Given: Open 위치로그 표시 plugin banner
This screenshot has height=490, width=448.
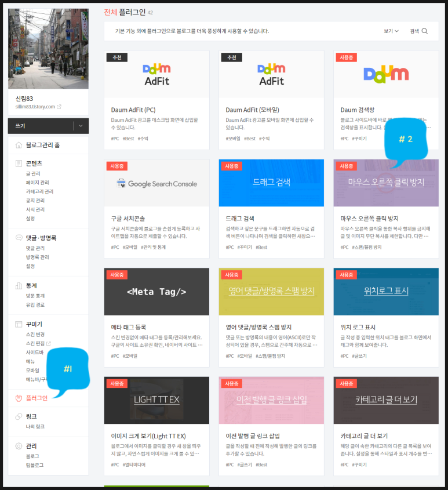Looking at the screenshot, I should click(x=386, y=292).
